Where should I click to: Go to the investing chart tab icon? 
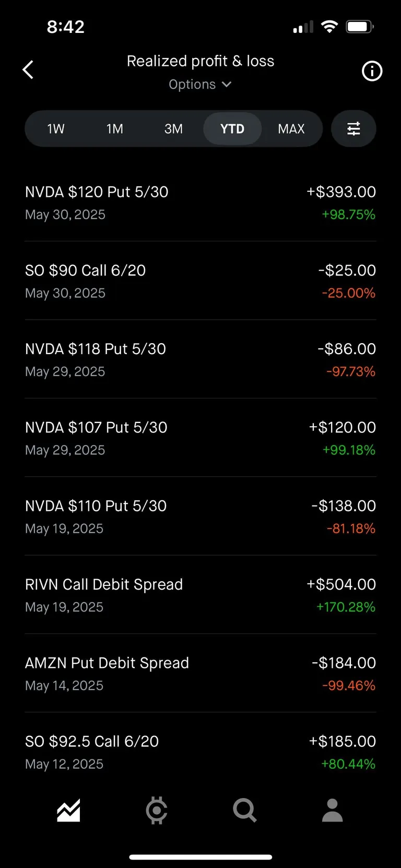(68, 811)
